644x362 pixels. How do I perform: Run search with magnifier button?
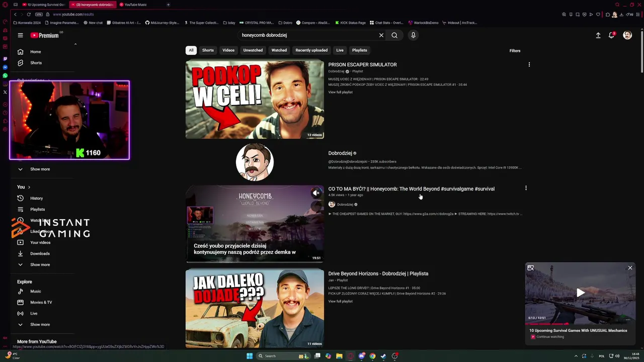pos(394,35)
